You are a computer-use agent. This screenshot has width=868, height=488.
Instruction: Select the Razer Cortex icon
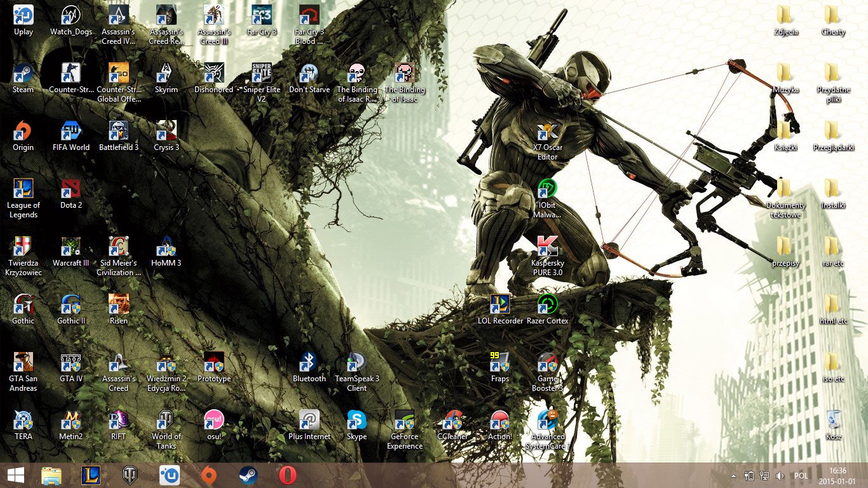(548, 309)
